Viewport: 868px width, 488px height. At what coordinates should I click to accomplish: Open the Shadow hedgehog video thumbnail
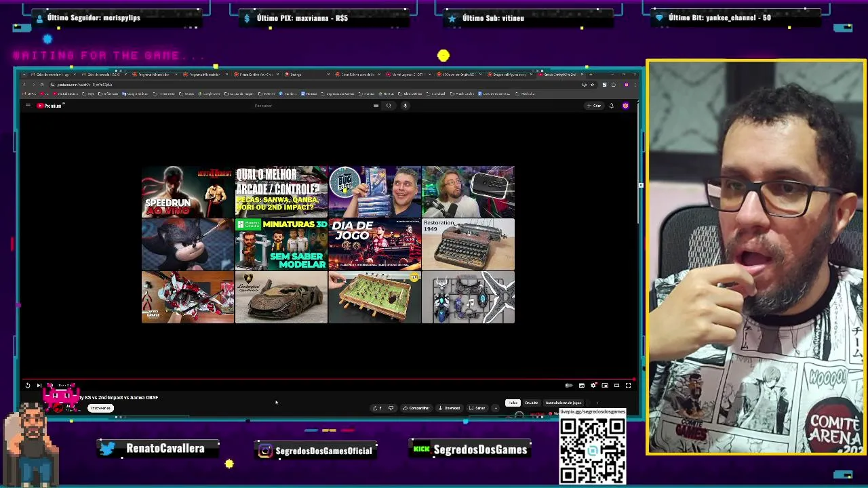(188, 245)
